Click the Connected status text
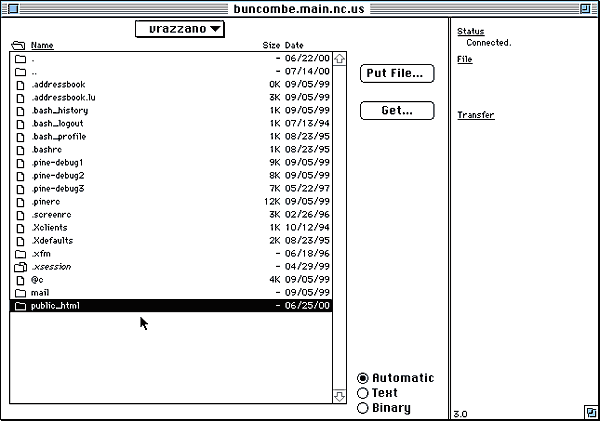The image size is (600, 421). click(x=489, y=43)
